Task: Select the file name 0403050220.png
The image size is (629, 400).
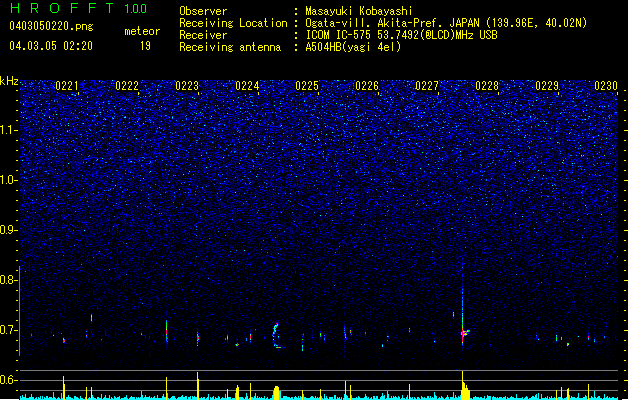Action: click(51, 26)
